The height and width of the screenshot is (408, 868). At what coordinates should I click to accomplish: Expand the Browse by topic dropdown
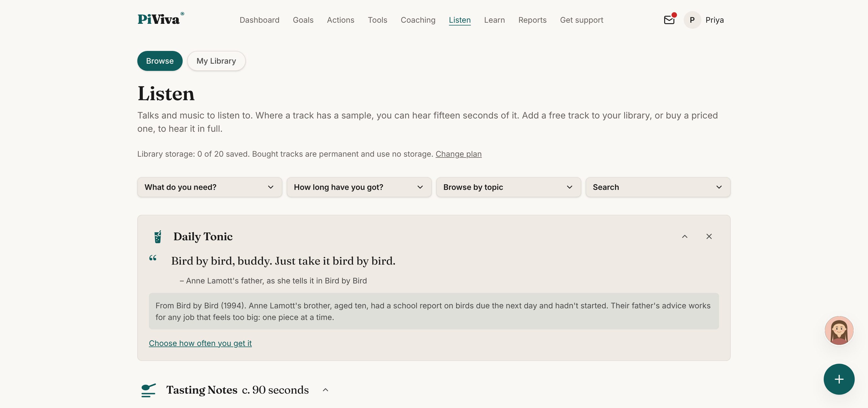coord(508,187)
